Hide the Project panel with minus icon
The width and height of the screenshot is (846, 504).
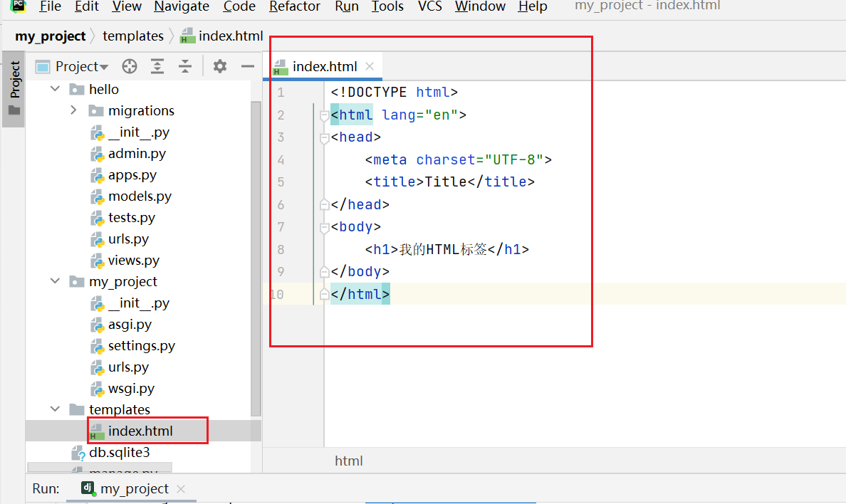pyautogui.click(x=248, y=66)
